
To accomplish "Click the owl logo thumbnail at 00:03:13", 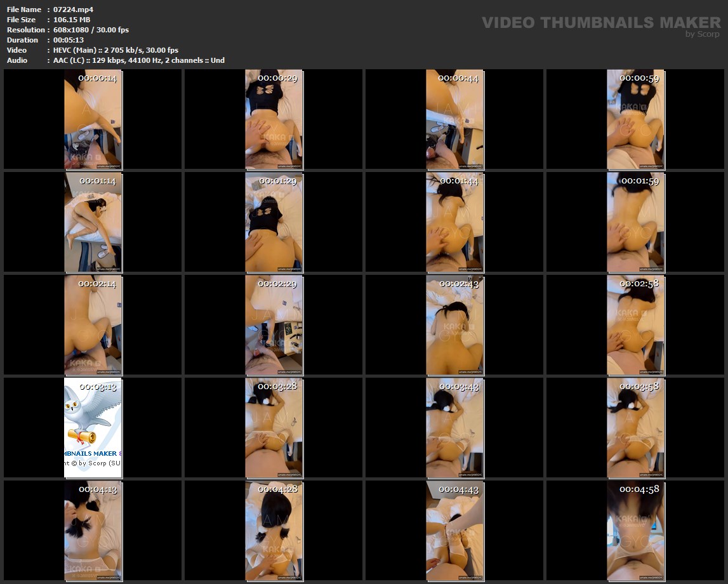I will pyautogui.click(x=93, y=427).
